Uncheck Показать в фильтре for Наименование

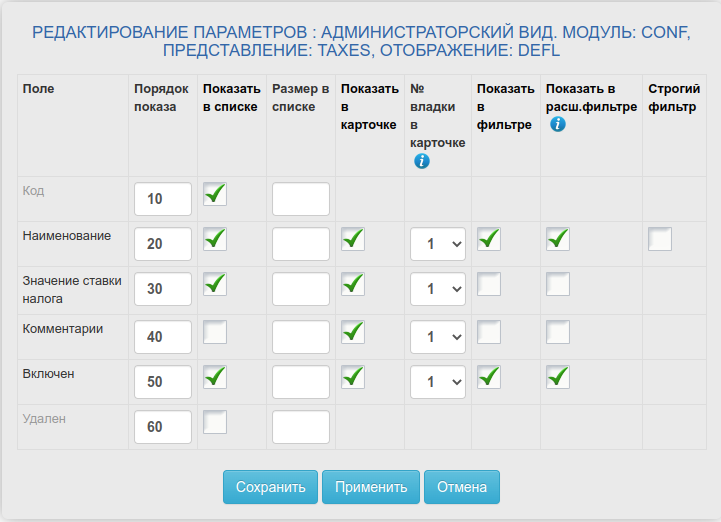click(488, 239)
